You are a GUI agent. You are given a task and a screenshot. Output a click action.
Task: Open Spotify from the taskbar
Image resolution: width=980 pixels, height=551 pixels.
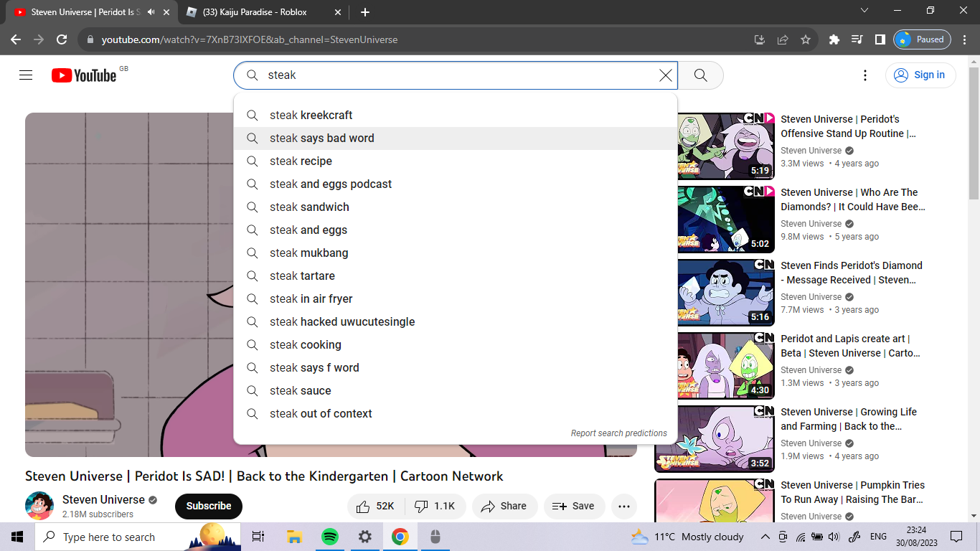[x=329, y=537]
